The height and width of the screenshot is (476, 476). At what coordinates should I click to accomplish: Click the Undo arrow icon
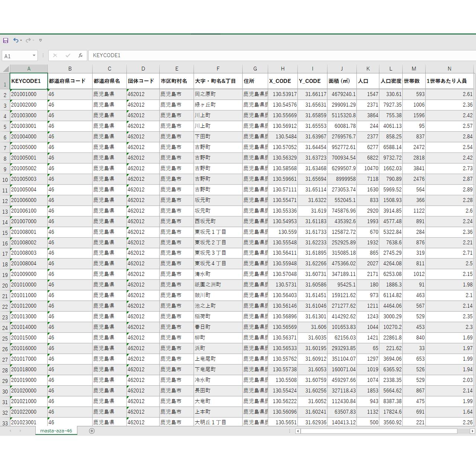tap(16, 40)
